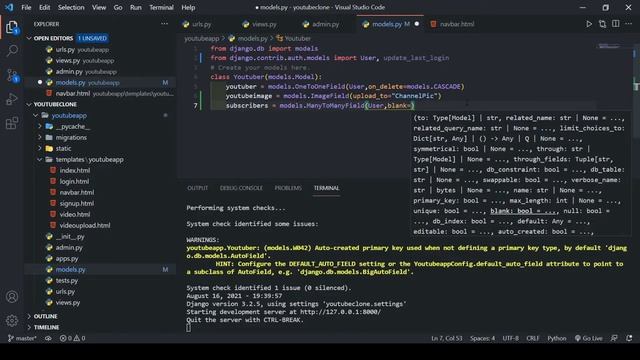Open errors and warnings count in status bar
The height and width of the screenshot is (360, 640).
coord(73,338)
